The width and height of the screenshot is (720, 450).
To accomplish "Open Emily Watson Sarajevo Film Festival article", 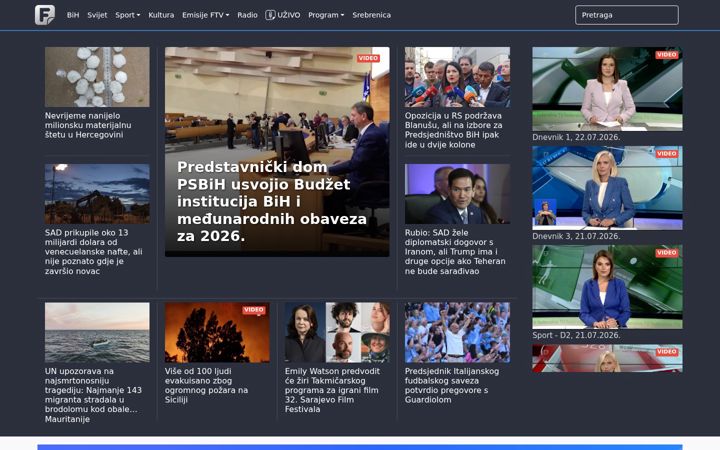I will coord(332,390).
